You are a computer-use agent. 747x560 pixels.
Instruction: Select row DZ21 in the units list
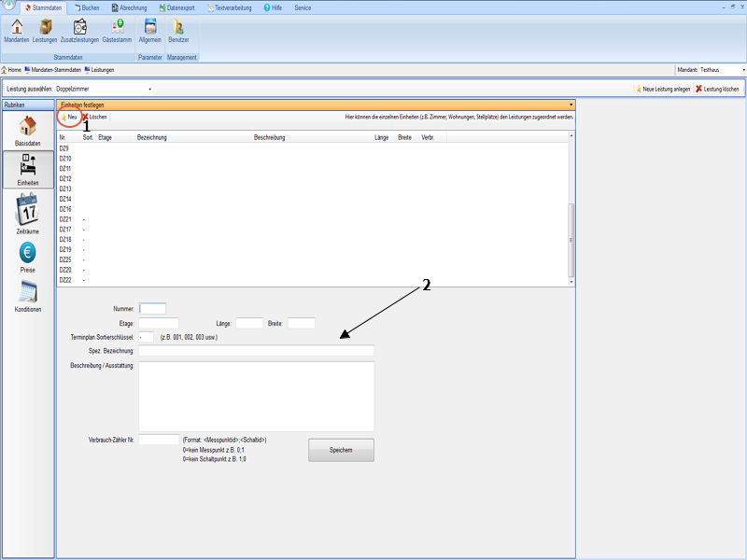[65, 219]
